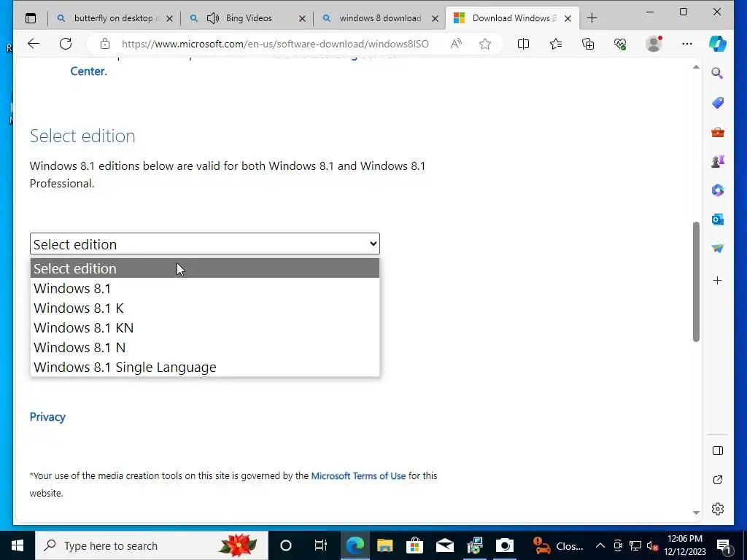Collapse the Select edition dropdown box
This screenshot has height=560, width=747.
205,244
